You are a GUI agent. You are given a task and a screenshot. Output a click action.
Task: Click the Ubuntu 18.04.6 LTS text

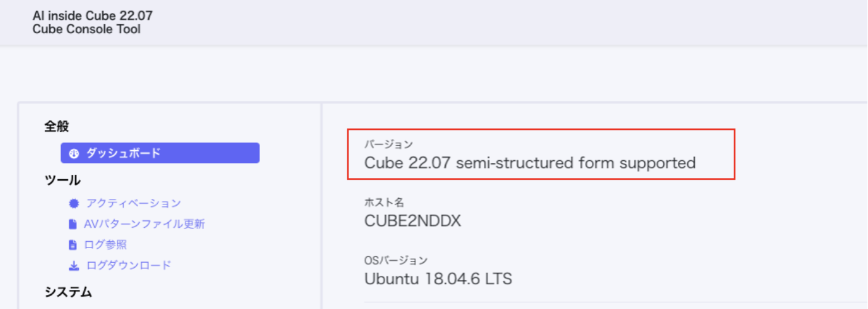point(438,279)
